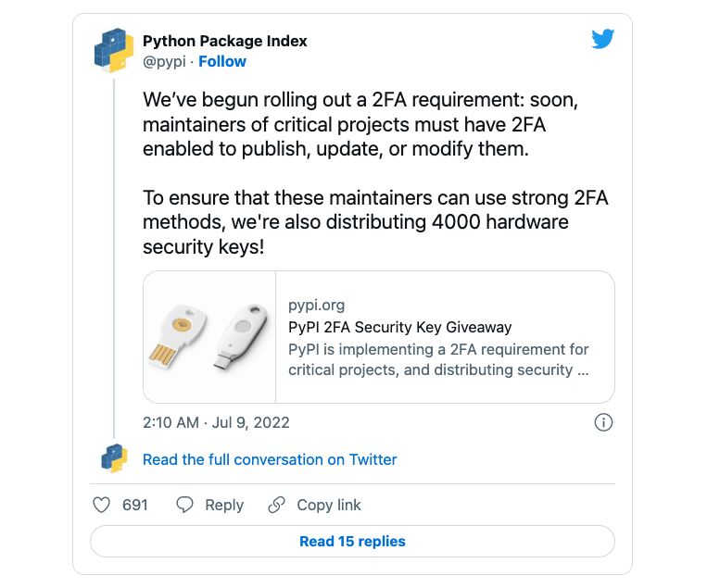This screenshot has width=720, height=588.
Task: Click the 691 likes count
Action: (x=135, y=505)
